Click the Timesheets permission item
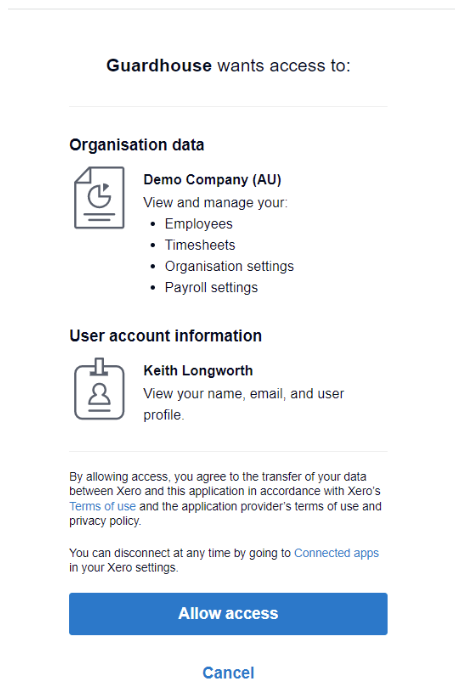This screenshot has height=689, width=464. 200,245
